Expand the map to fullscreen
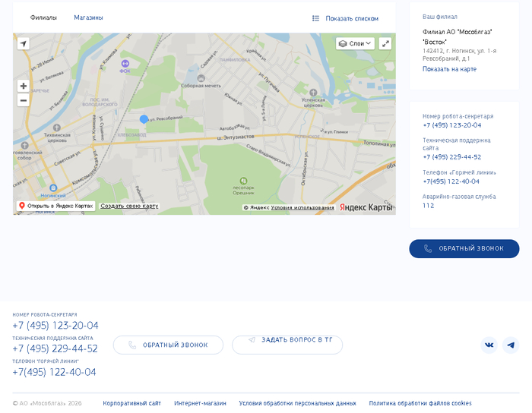The height and width of the screenshot is (413, 532). (x=385, y=43)
